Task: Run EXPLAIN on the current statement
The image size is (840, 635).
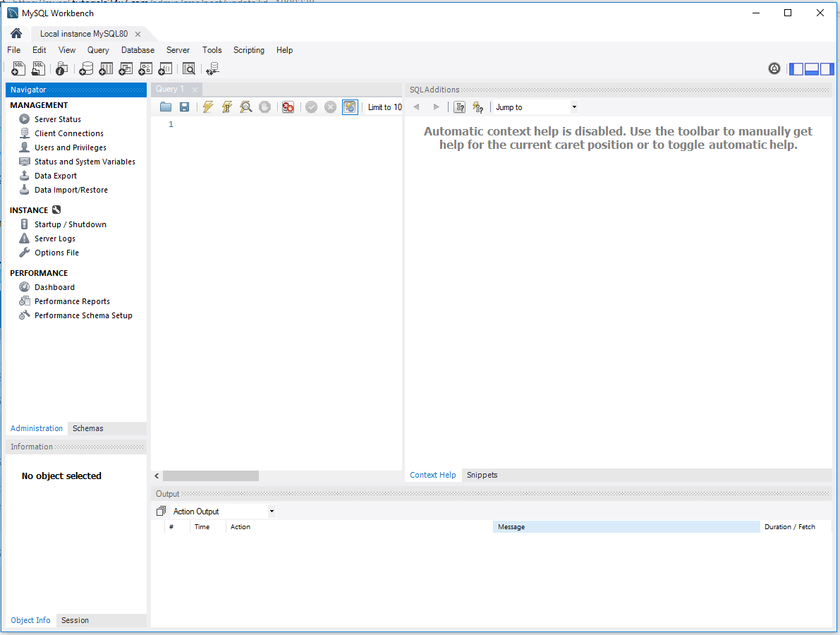Action: click(246, 107)
